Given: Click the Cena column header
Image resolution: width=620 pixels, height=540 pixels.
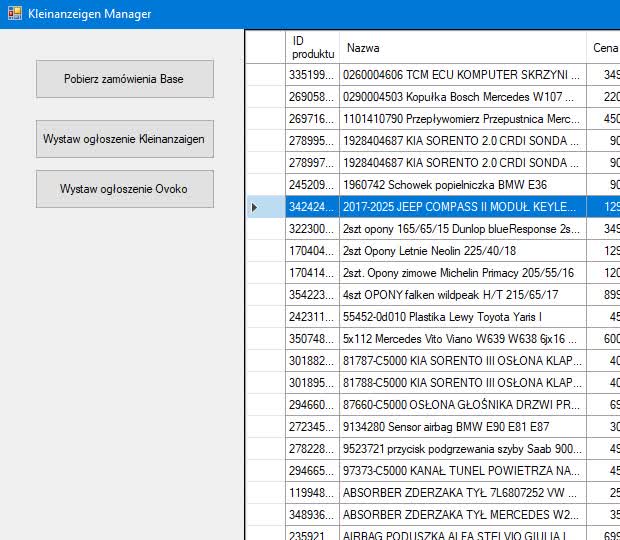Looking at the screenshot, I should tap(603, 47).
